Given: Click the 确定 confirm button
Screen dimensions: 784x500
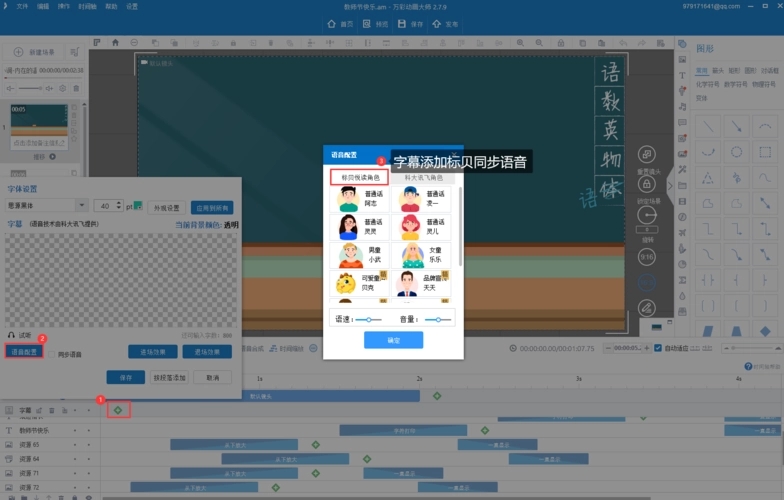Looking at the screenshot, I should coord(394,340).
